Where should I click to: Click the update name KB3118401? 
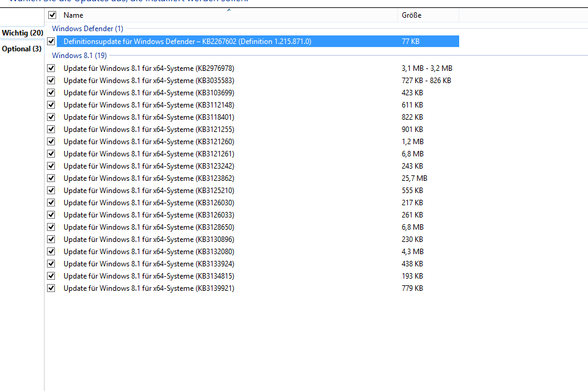click(149, 117)
